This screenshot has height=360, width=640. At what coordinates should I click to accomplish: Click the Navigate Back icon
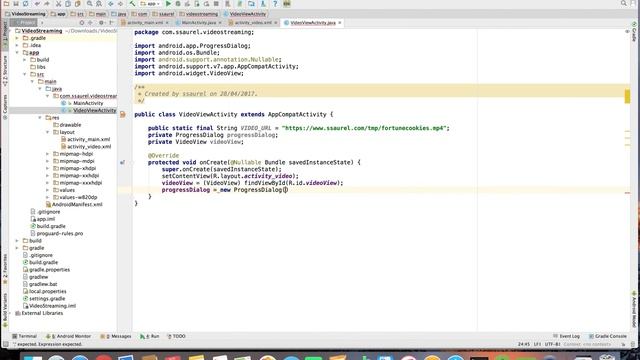coord(111,4)
